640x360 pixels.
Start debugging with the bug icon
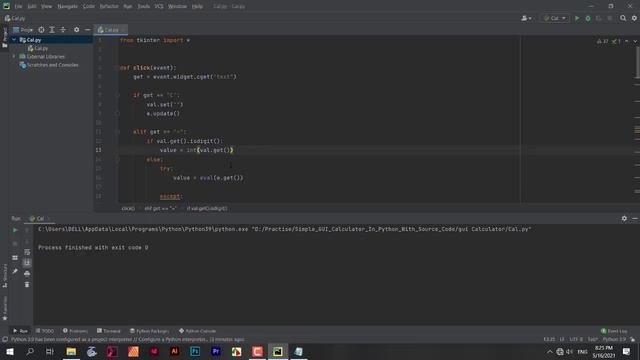pyautogui.click(x=588, y=18)
